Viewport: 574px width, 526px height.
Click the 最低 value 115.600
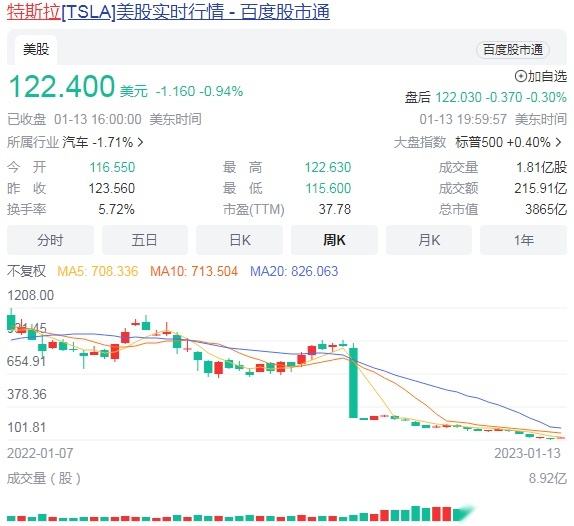click(x=328, y=188)
